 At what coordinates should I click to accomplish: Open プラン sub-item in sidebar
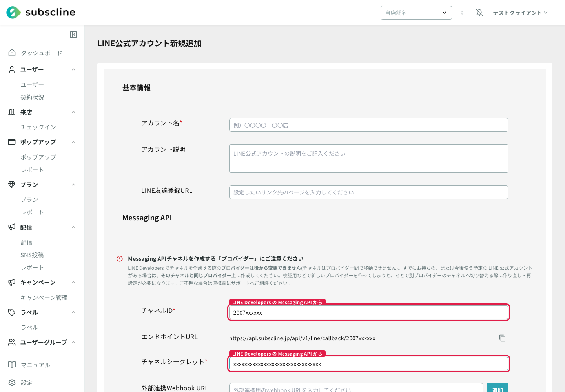[x=29, y=200]
